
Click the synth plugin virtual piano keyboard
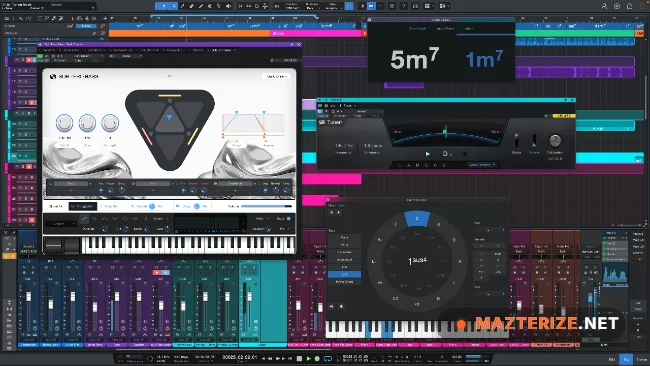pyautogui.click(x=188, y=245)
